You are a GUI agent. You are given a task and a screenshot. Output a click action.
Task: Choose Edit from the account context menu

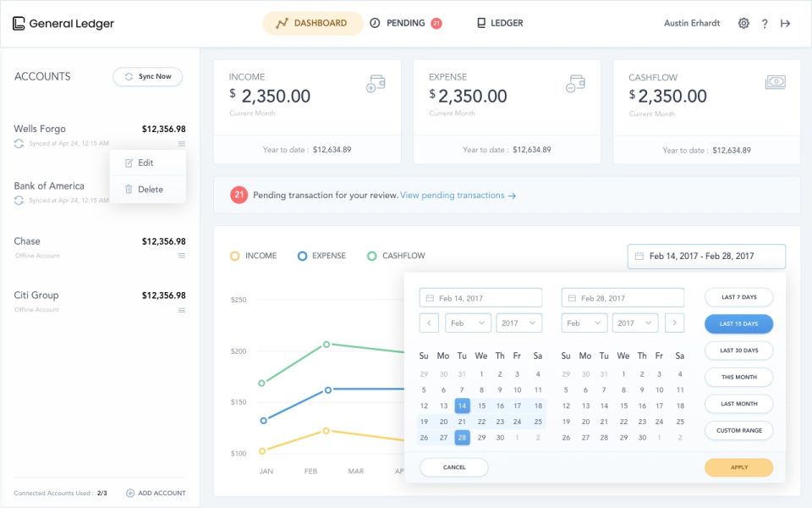coord(145,163)
